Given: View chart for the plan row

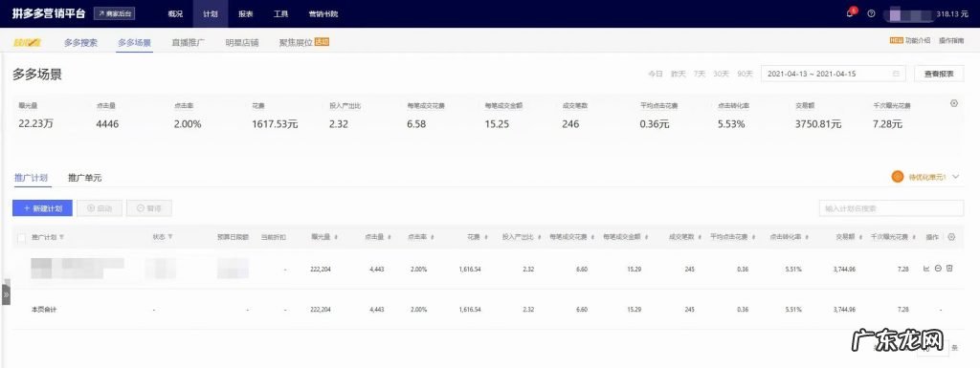Looking at the screenshot, I should (x=926, y=269).
